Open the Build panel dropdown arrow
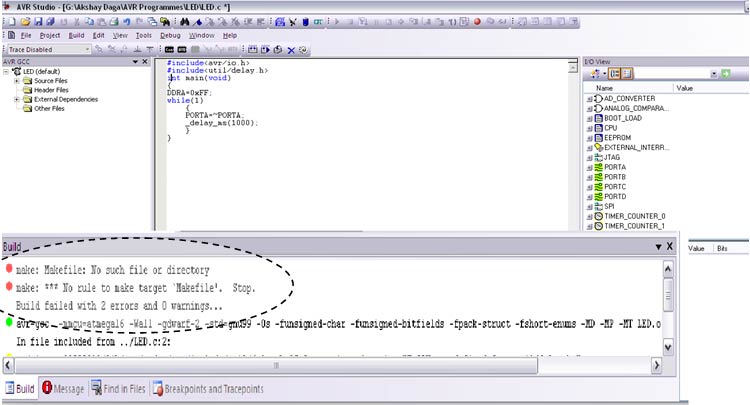750x405 pixels. click(658, 247)
